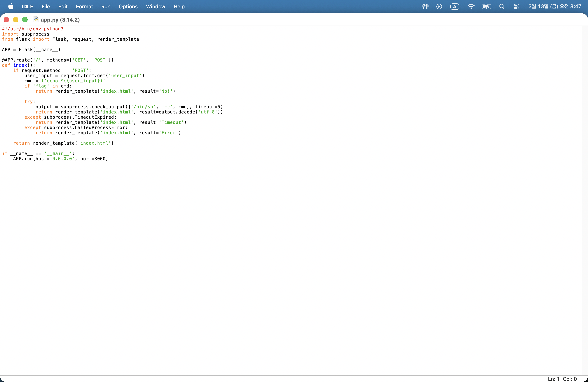Expand the Format menu
Screen dimensions: 588x382
84,6
